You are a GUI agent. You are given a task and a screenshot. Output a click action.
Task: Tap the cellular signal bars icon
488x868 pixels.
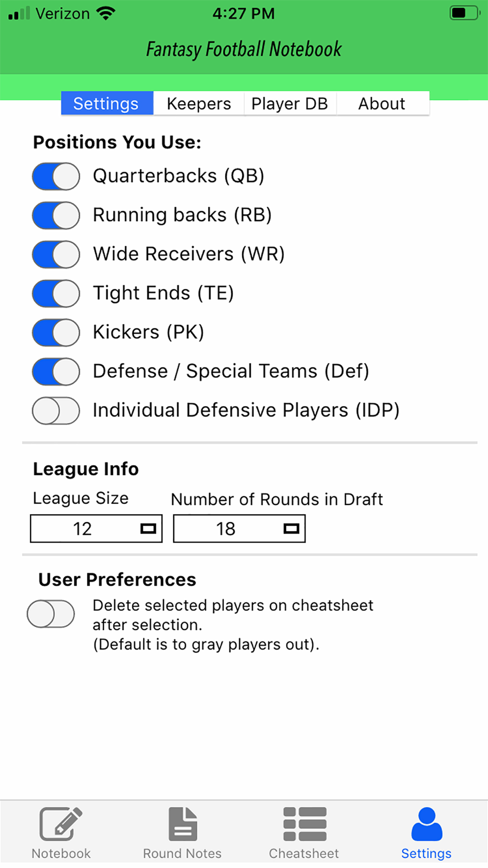coord(19,13)
